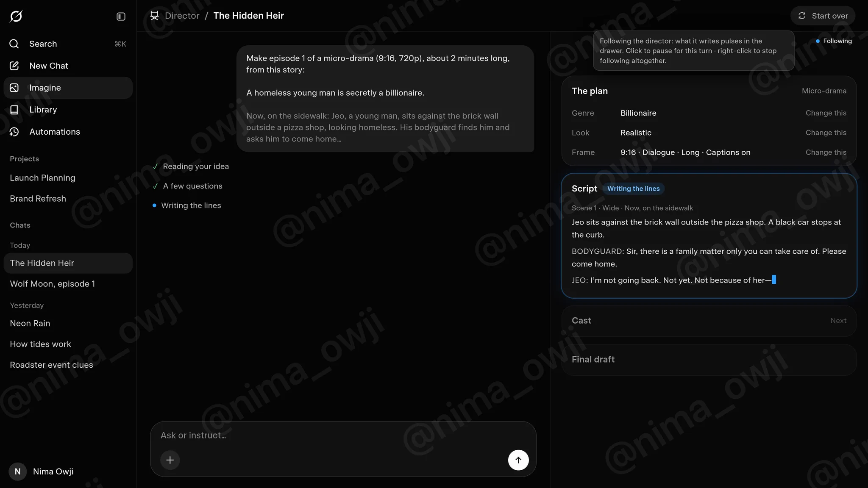This screenshot has height=488, width=868.
Task: Click the Automations clock icon
Action: (x=14, y=132)
